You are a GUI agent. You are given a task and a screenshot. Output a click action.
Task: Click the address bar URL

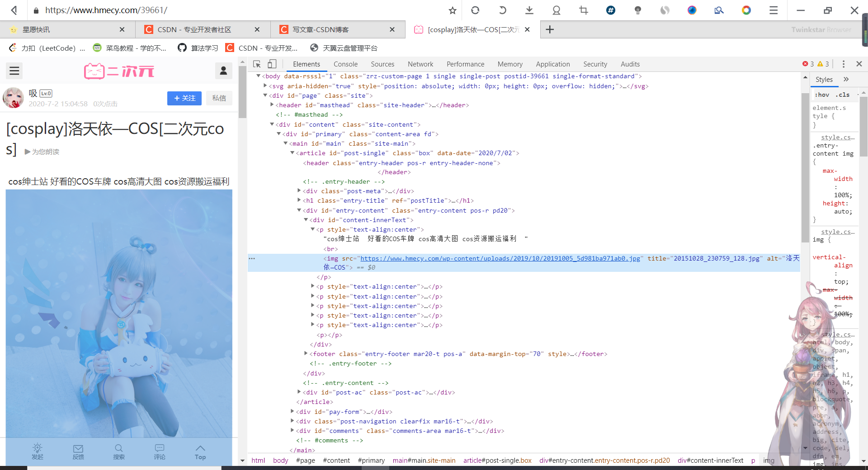point(106,10)
